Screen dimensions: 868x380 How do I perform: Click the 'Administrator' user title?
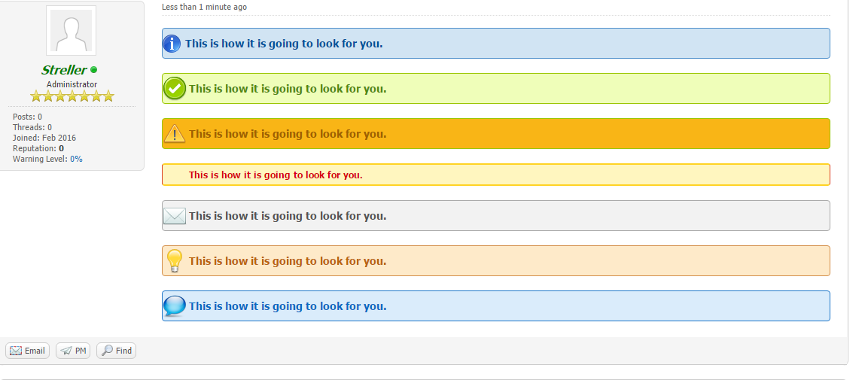point(72,84)
